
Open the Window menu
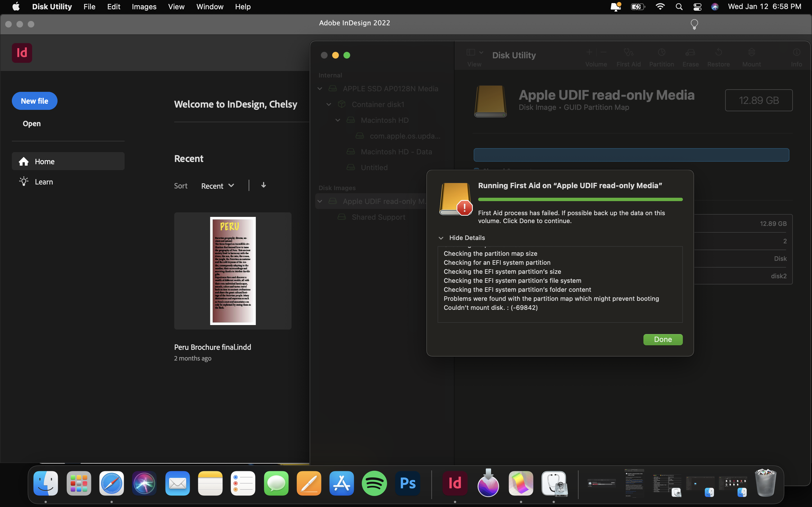(209, 6)
